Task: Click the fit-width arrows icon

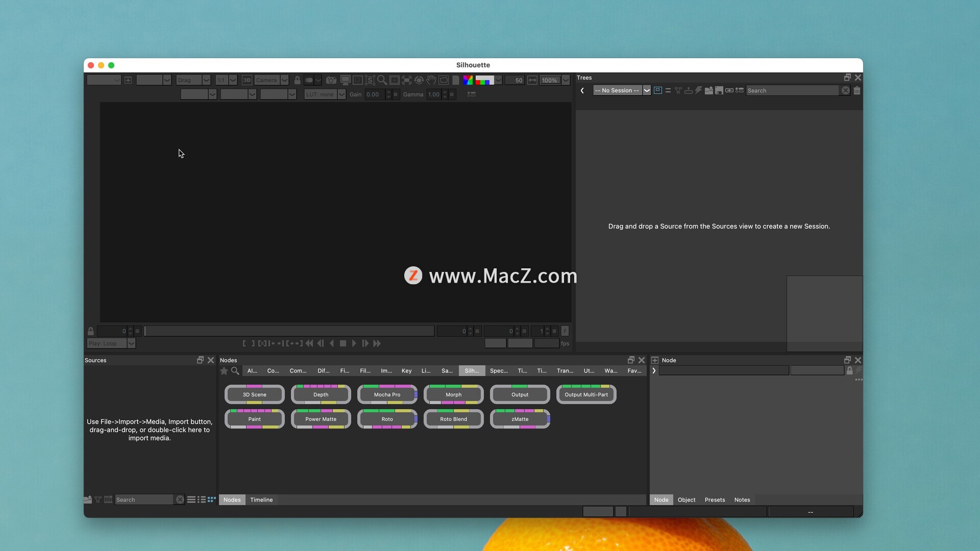Action: (532, 80)
